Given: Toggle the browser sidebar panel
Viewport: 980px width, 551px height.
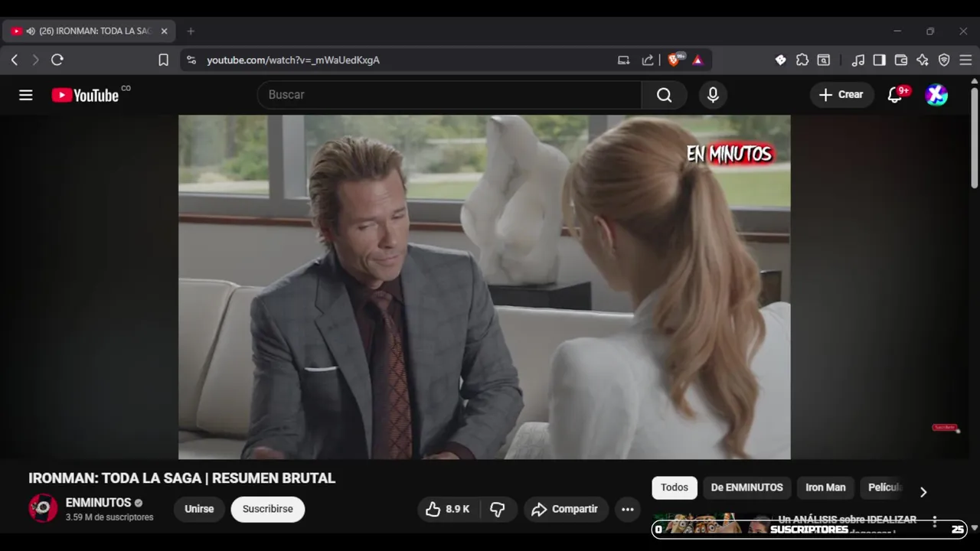Looking at the screenshot, I should click(880, 60).
